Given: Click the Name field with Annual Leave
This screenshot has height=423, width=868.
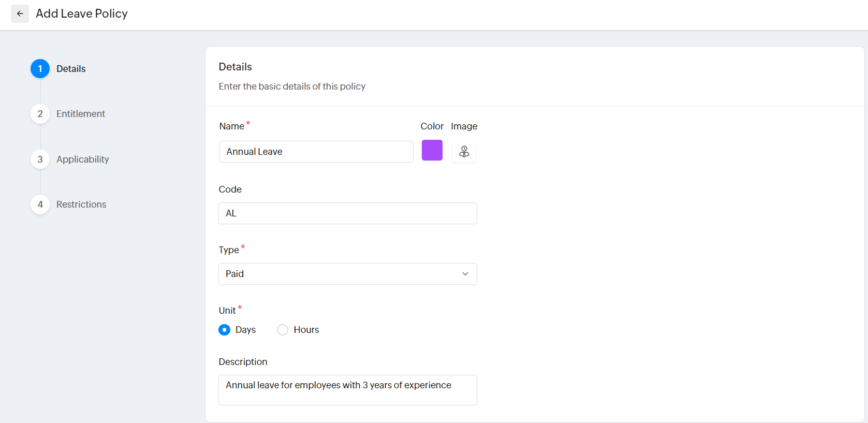Looking at the screenshot, I should (316, 152).
